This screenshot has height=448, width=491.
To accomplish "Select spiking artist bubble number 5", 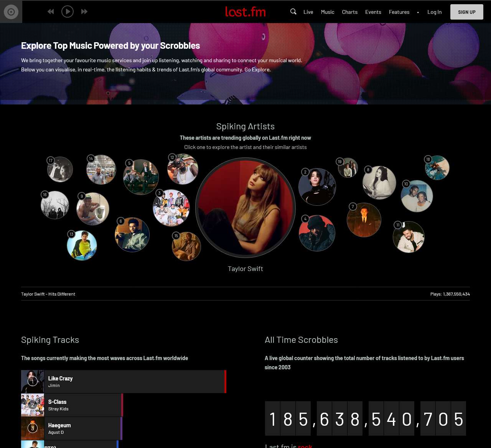I will pyautogui.click(x=141, y=177).
